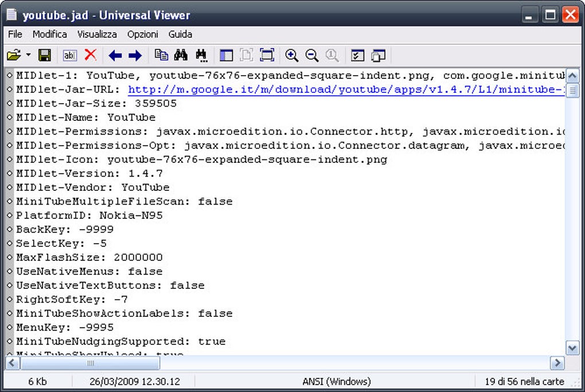Click the 'UseNativeTextButtons: false' line
This screenshot has width=585, height=392.
111,285
